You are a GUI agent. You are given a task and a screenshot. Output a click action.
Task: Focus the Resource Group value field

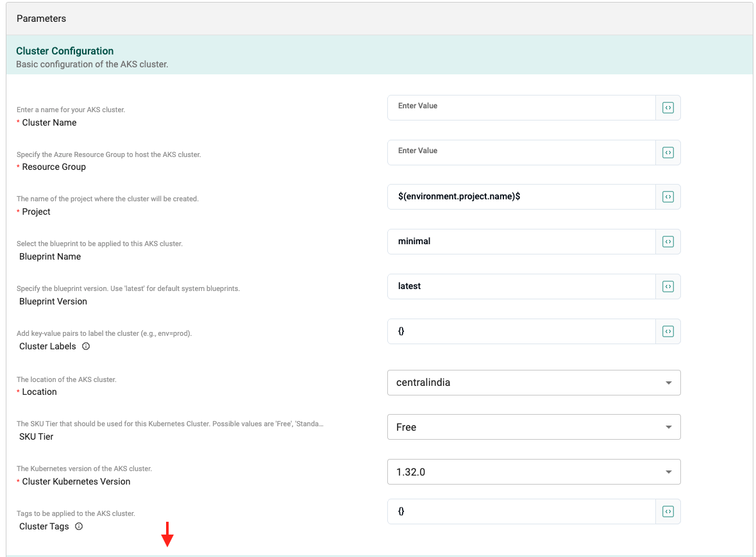click(x=521, y=153)
